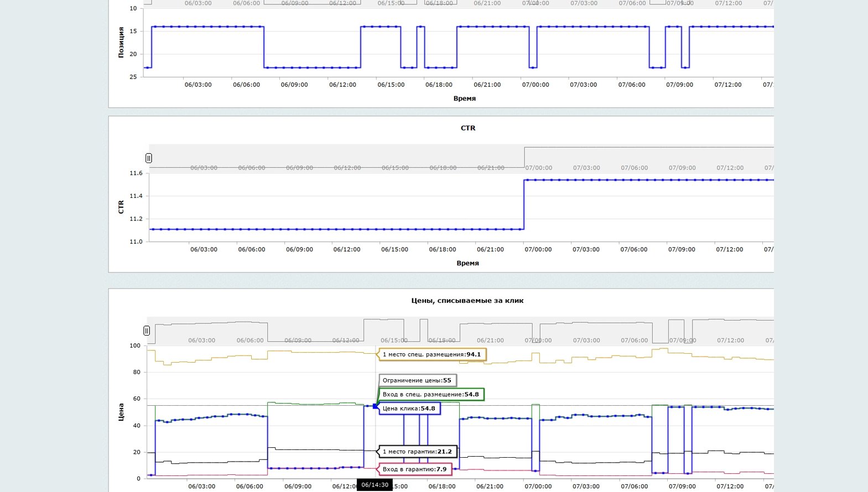
Task: Click the 'CTR' chart title
Action: [468, 128]
